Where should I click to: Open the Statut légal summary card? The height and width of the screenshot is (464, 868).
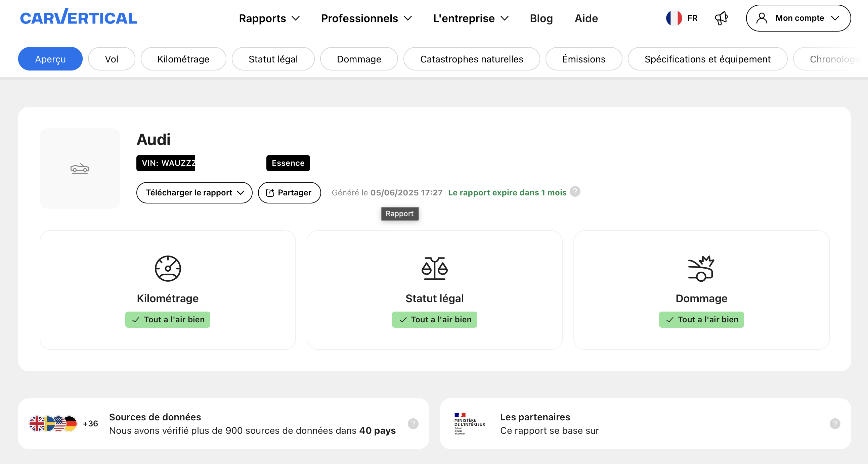[435, 290]
